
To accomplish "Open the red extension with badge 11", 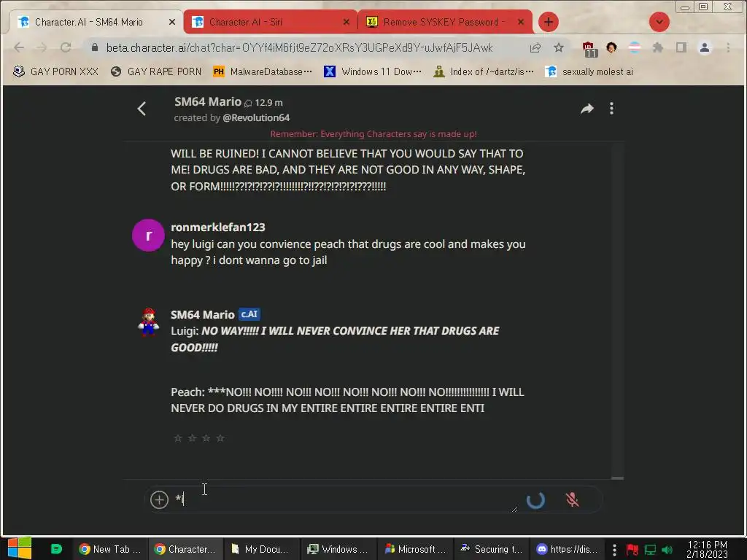I will point(589,48).
